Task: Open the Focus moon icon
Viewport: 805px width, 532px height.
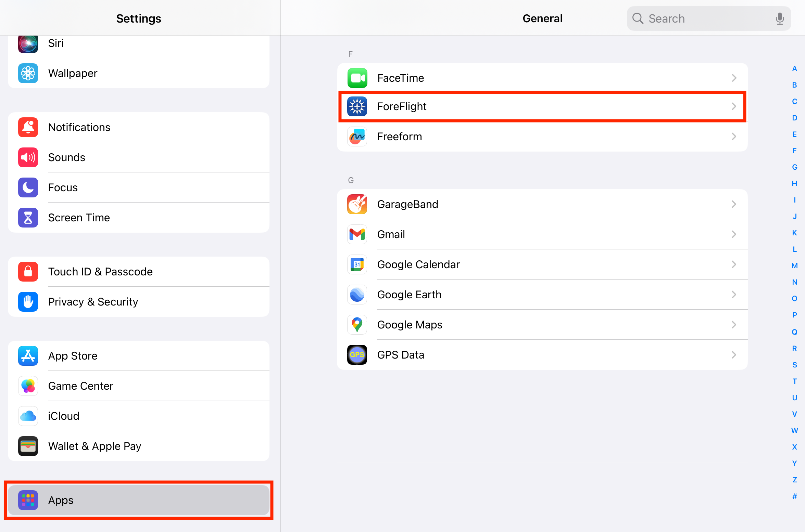Action: (x=28, y=187)
